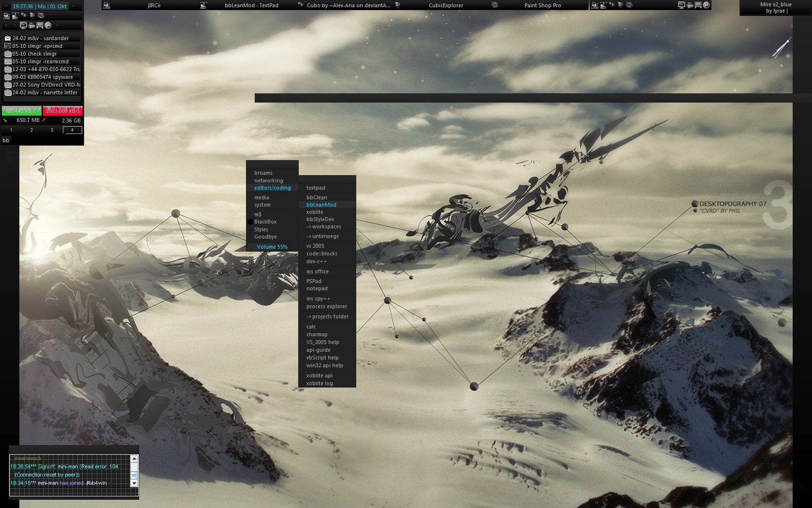The image size is (812, 508).
Task: Activate CubicExplorer task button
Action: click(x=441, y=5)
